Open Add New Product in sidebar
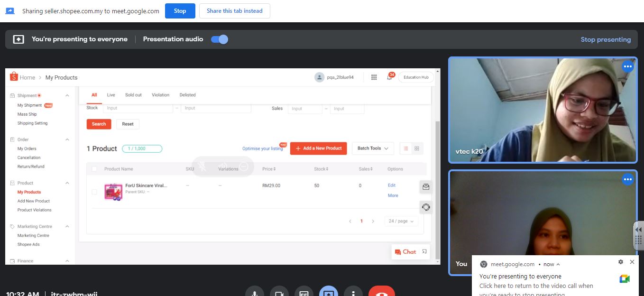Image resolution: width=644 pixels, height=296 pixels. pyautogui.click(x=34, y=201)
